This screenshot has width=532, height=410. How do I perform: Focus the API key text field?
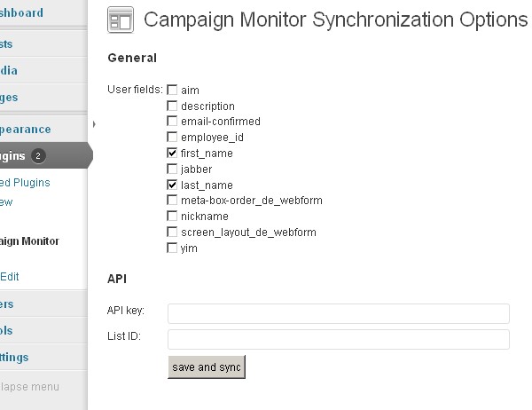point(338,313)
